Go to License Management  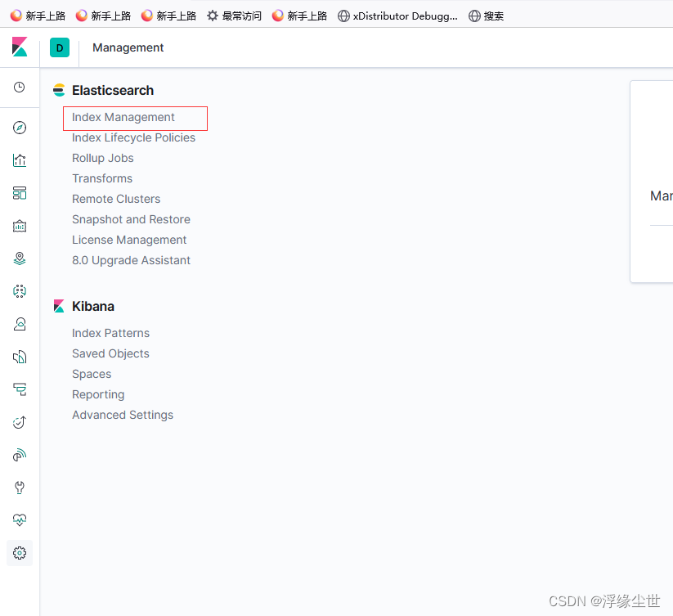coord(129,240)
